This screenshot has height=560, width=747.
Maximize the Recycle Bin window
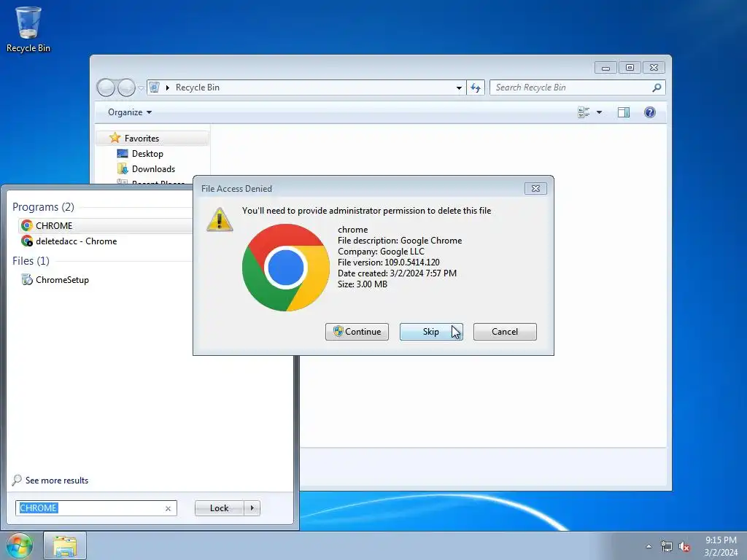click(x=630, y=68)
